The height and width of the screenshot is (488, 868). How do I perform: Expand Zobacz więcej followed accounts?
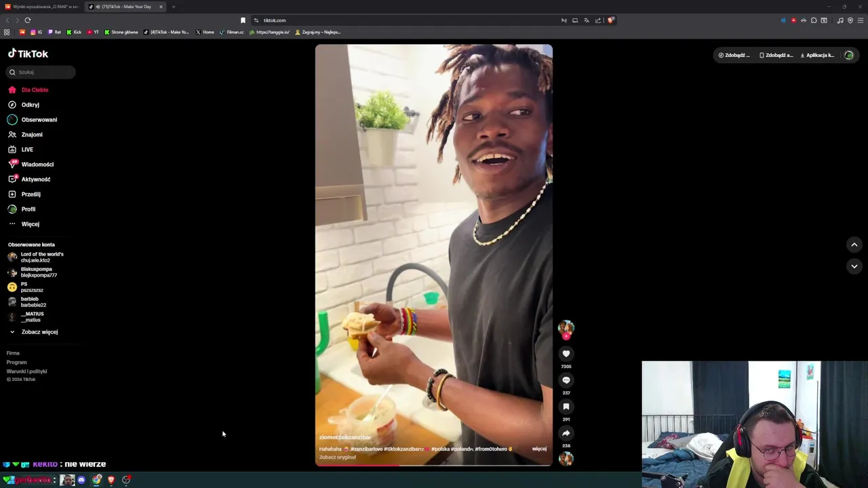click(33, 331)
